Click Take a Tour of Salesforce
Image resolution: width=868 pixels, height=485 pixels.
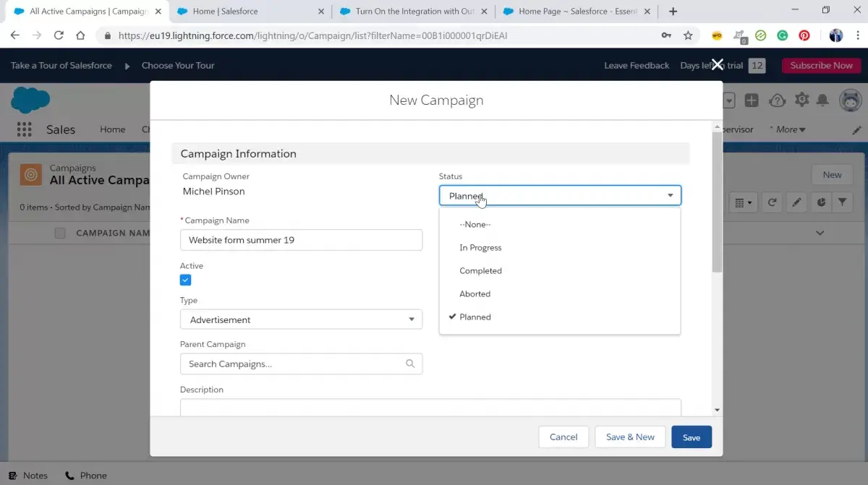click(61, 65)
